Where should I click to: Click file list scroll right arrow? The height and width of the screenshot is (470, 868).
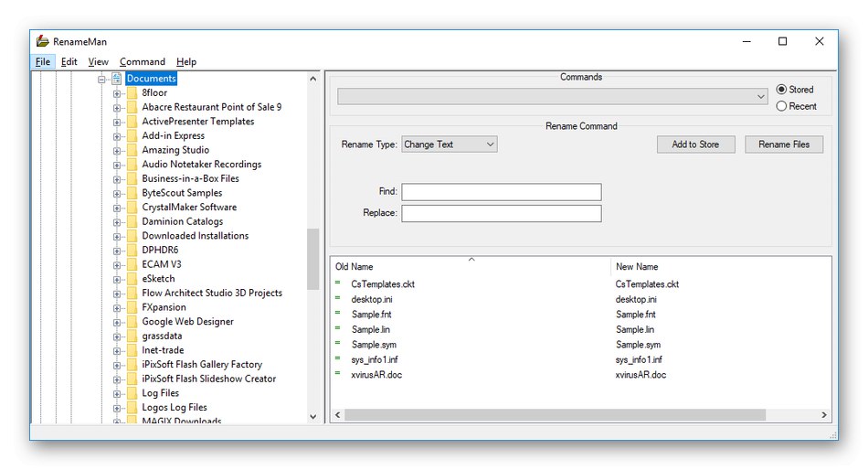click(x=824, y=415)
